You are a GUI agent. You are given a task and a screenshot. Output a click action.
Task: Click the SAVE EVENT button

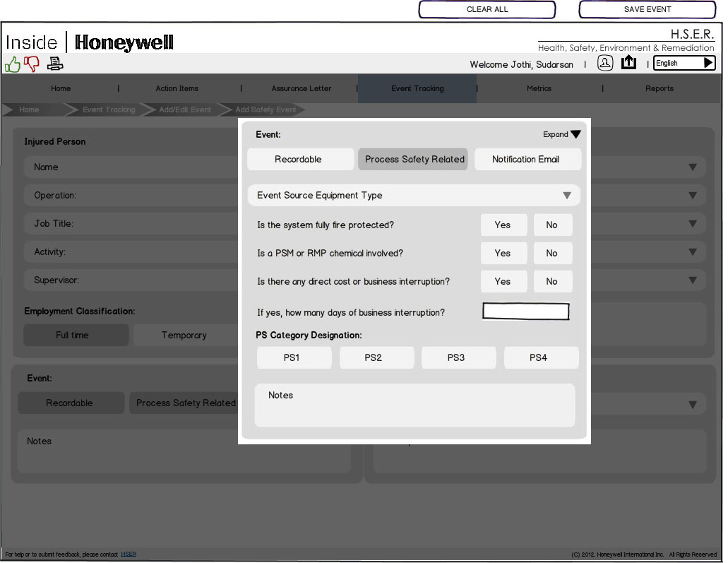coord(647,10)
